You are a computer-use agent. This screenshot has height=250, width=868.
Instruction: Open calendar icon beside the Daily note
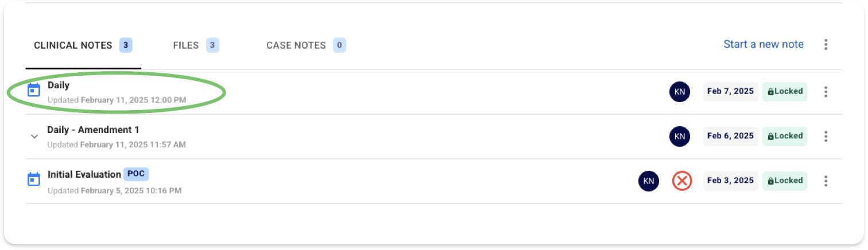[x=34, y=90]
